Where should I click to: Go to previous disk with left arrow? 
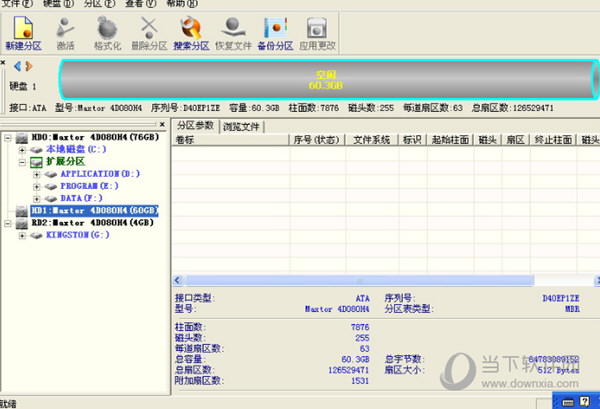16,67
